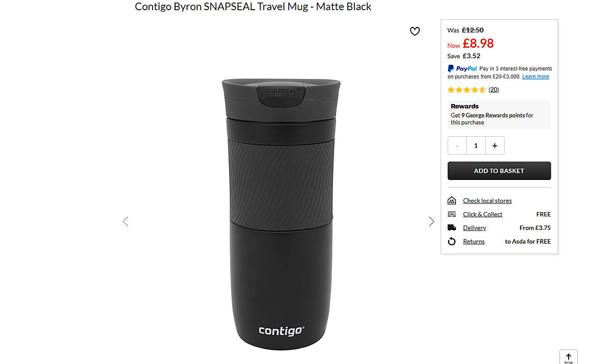Click the PayPal logo

pyautogui.click(x=462, y=68)
